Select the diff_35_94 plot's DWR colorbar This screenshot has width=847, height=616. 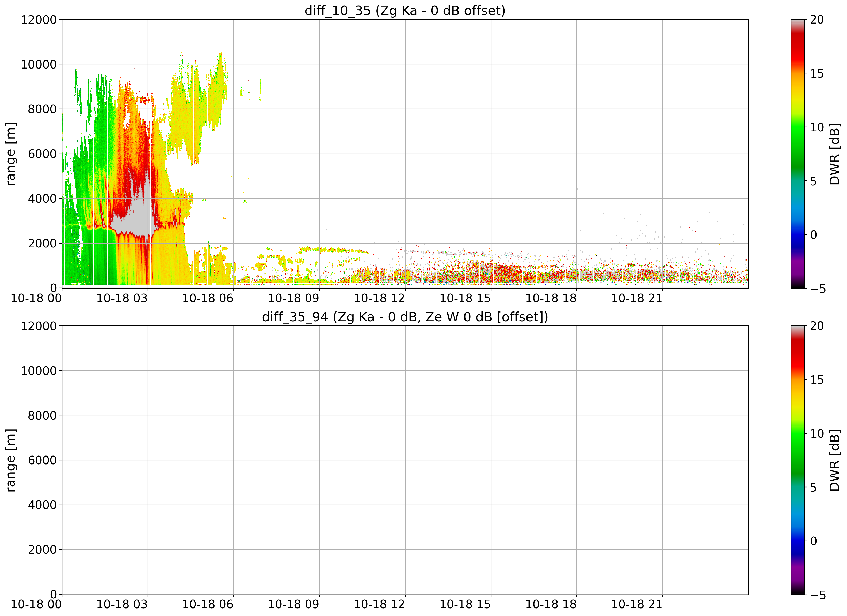tap(798, 460)
